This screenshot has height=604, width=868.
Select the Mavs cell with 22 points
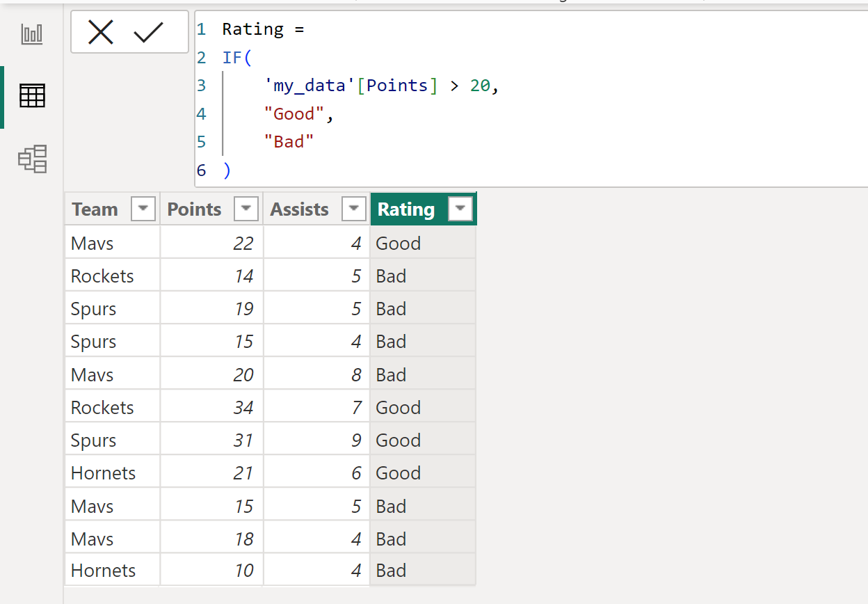(x=112, y=243)
